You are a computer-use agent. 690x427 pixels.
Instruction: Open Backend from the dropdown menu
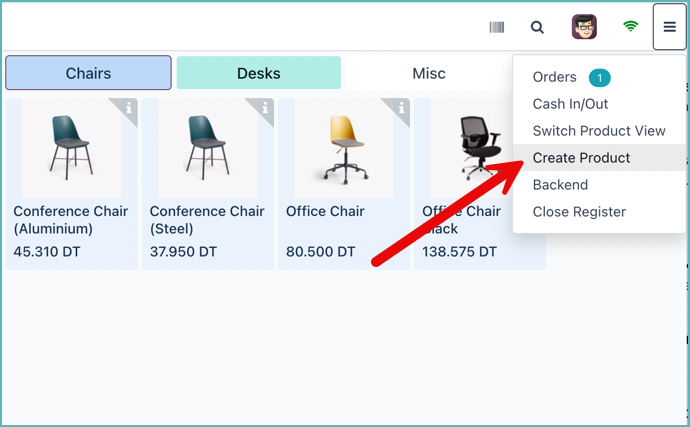click(560, 185)
